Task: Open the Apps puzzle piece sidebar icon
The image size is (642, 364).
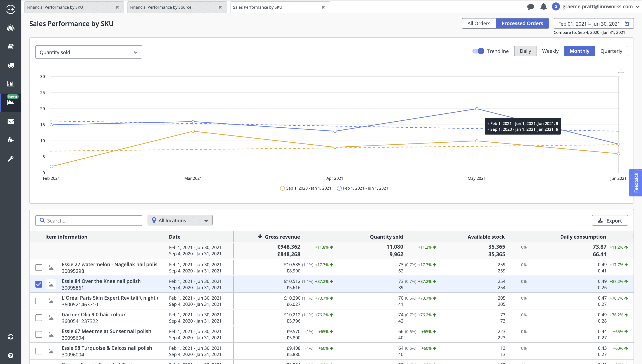Action: click(x=10, y=140)
